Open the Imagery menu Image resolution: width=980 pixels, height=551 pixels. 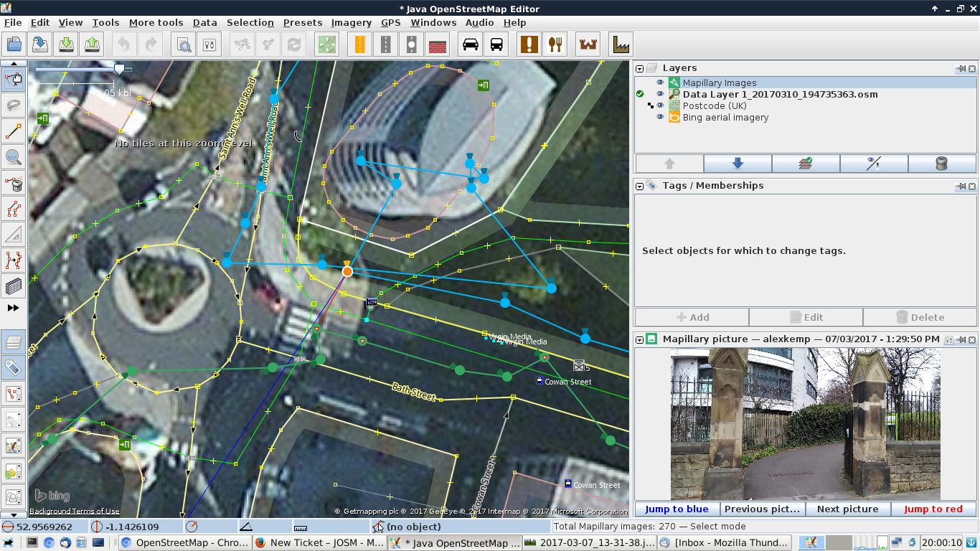pyautogui.click(x=351, y=22)
